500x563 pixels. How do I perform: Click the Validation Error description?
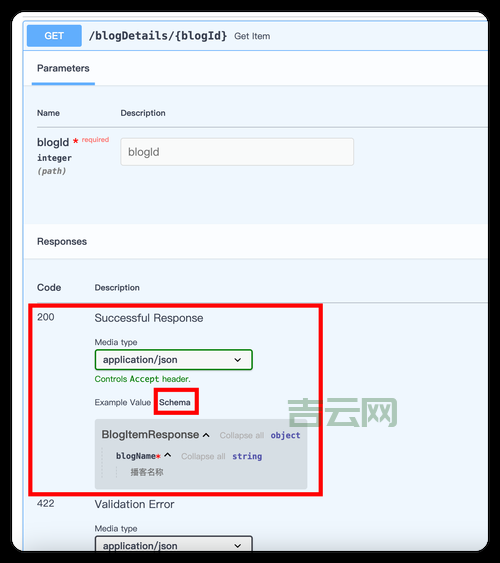pos(135,504)
